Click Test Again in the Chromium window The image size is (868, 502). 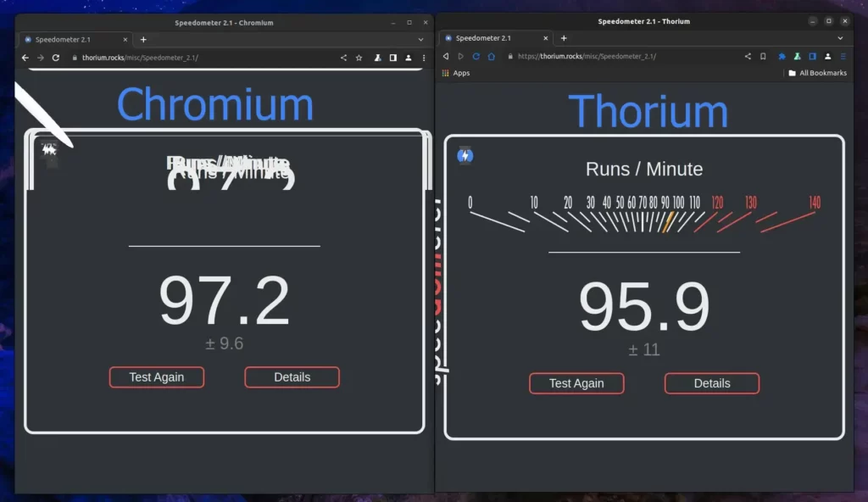157,377
